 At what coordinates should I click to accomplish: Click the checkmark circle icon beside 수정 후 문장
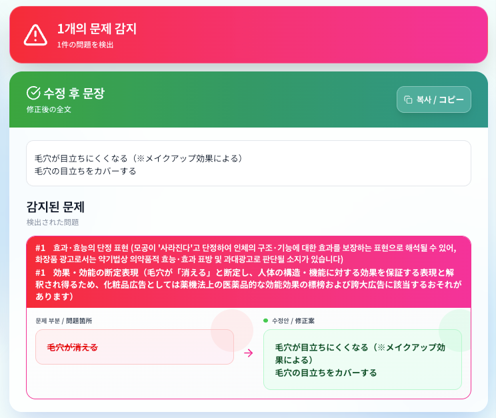33,93
